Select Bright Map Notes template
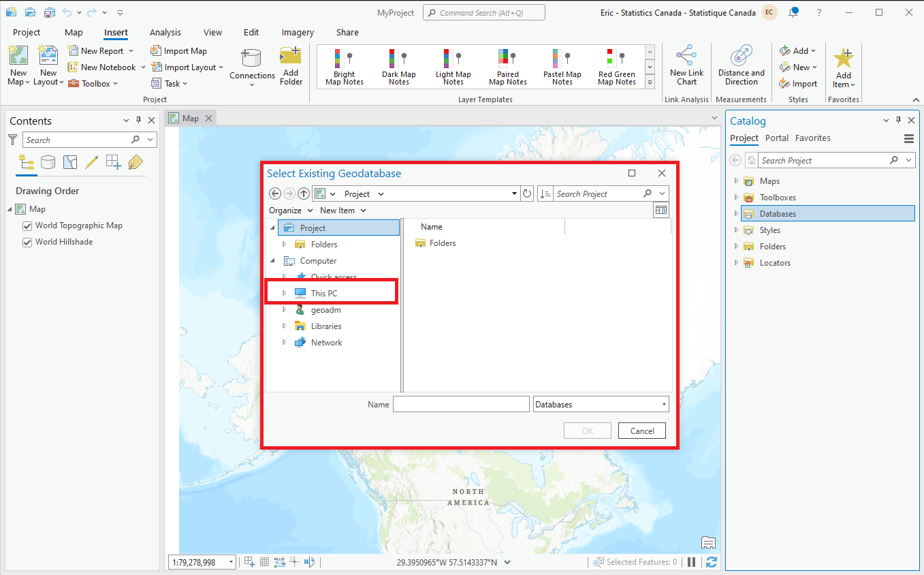 [x=345, y=67]
